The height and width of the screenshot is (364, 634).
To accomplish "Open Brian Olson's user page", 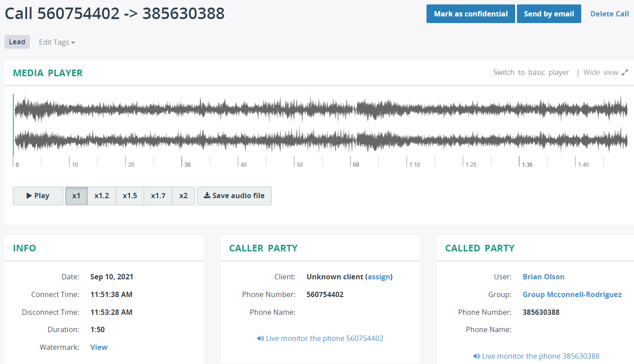I will point(544,276).
